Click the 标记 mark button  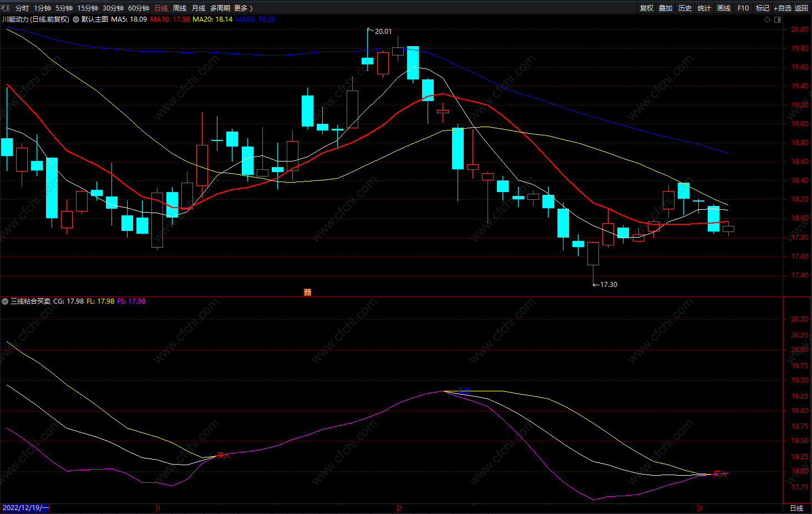pos(763,8)
